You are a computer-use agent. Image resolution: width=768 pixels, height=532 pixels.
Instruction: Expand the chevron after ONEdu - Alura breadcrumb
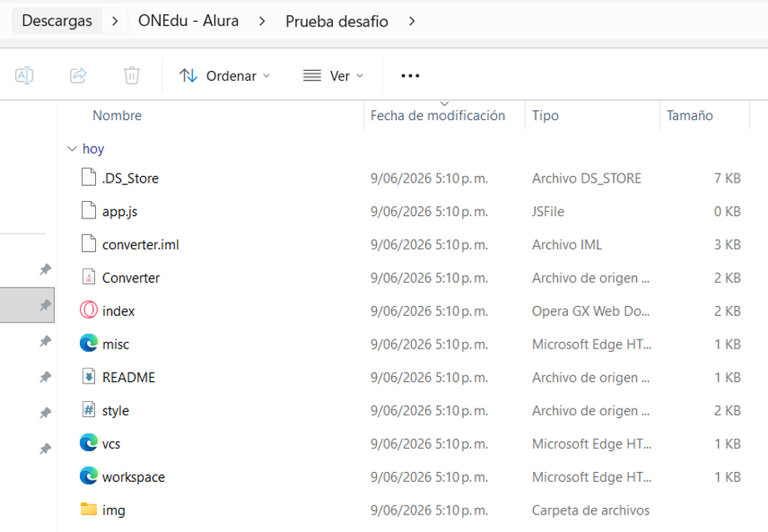tap(262, 21)
